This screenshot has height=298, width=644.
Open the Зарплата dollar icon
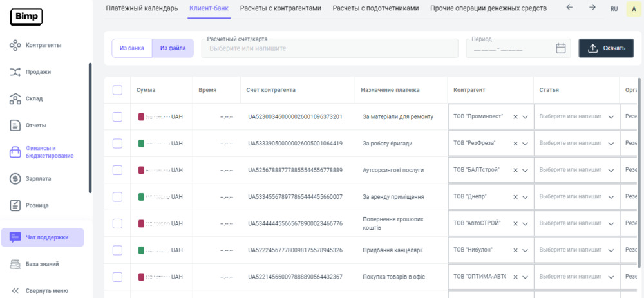pyautogui.click(x=15, y=178)
